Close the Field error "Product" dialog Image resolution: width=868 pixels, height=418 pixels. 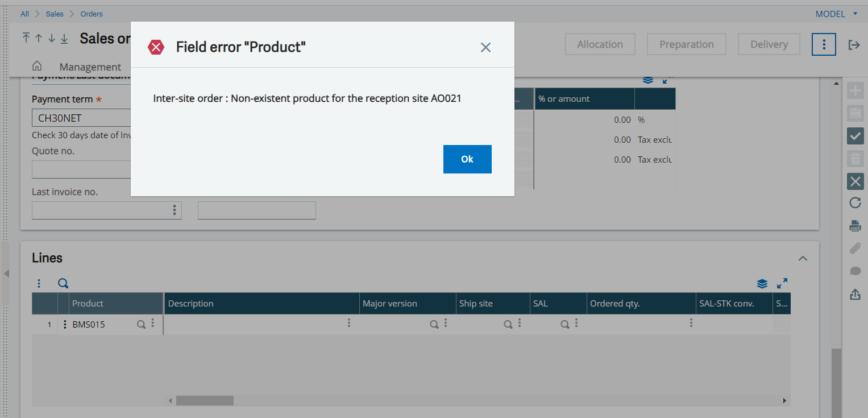click(x=485, y=47)
